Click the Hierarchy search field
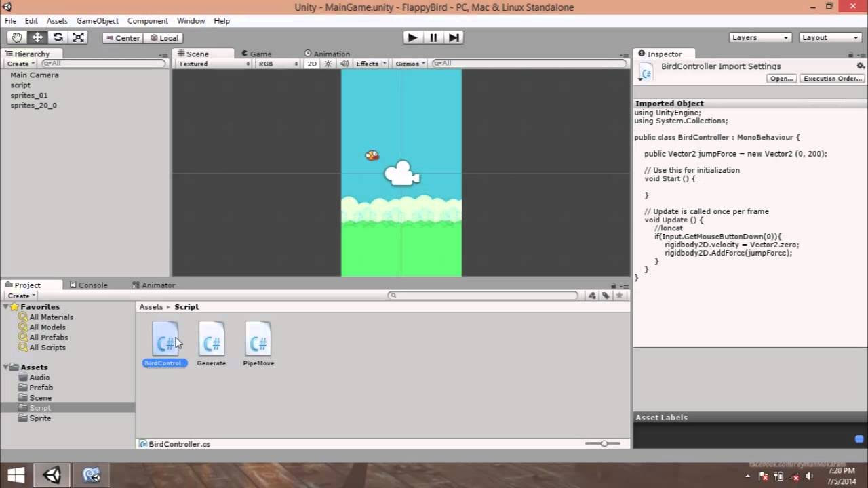Viewport: 868px width, 488px height. click(x=103, y=64)
